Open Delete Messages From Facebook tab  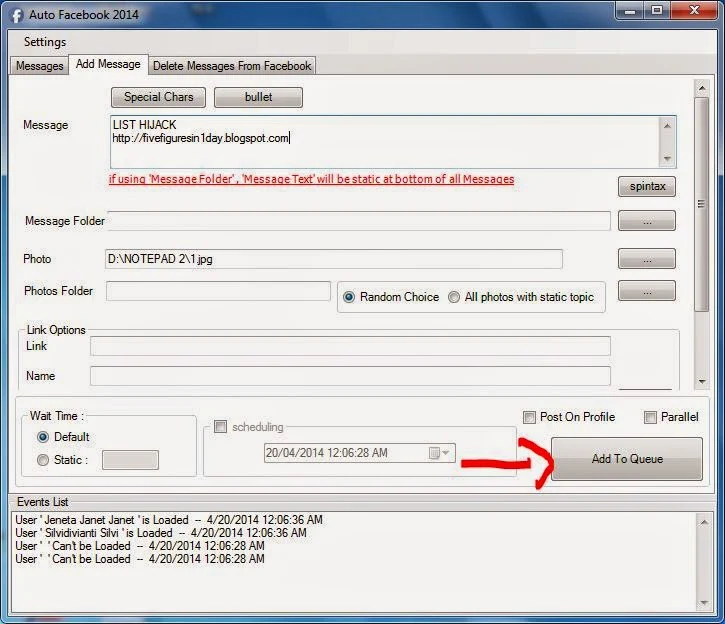click(x=232, y=66)
